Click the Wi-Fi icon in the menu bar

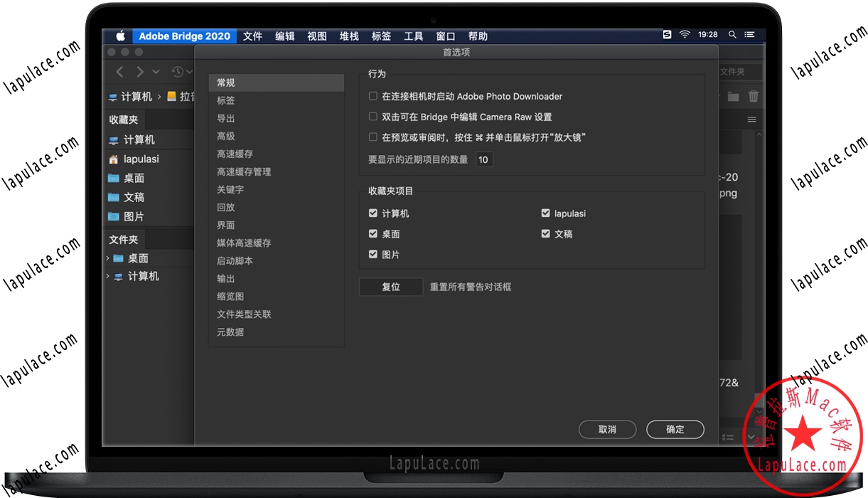tap(684, 34)
